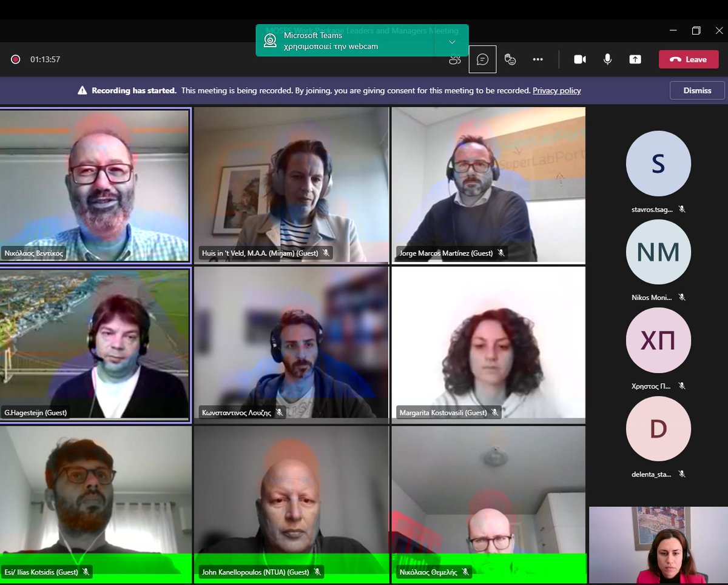Open the participants panel icon
The height and width of the screenshot is (585, 728).
click(x=454, y=59)
